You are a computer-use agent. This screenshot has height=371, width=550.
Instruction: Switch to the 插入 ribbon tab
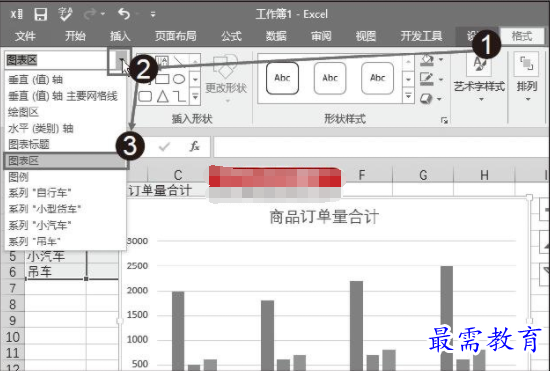tap(120, 36)
